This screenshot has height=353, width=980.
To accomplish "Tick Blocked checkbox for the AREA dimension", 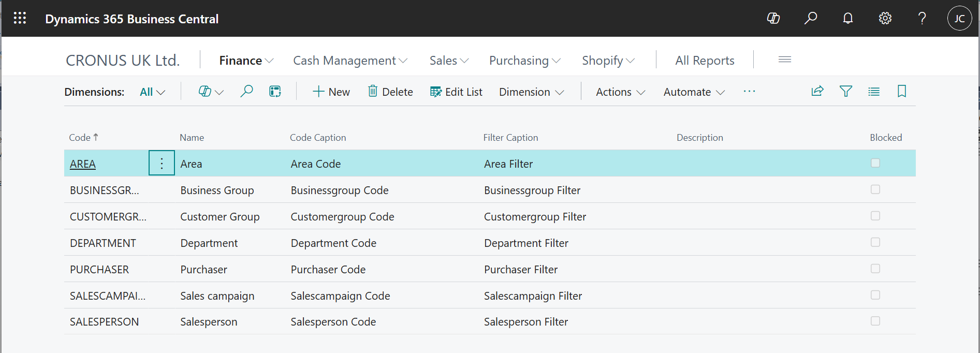I will (x=875, y=163).
